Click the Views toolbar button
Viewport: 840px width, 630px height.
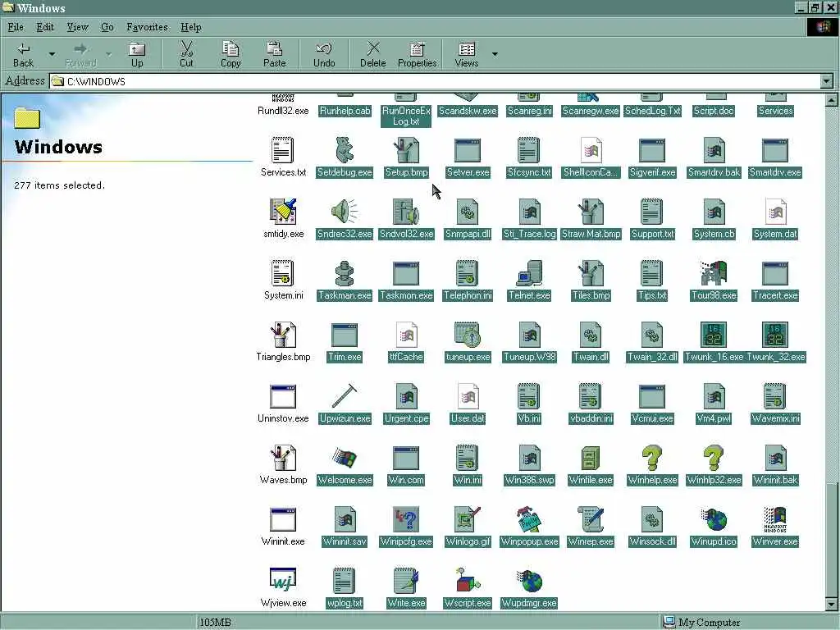(467, 54)
